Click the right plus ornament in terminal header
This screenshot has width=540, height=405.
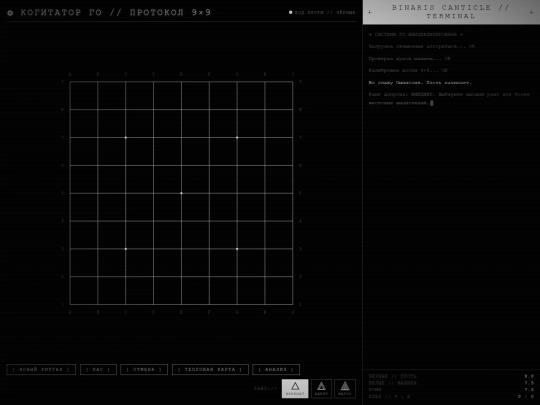pyautogui.click(x=531, y=12)
